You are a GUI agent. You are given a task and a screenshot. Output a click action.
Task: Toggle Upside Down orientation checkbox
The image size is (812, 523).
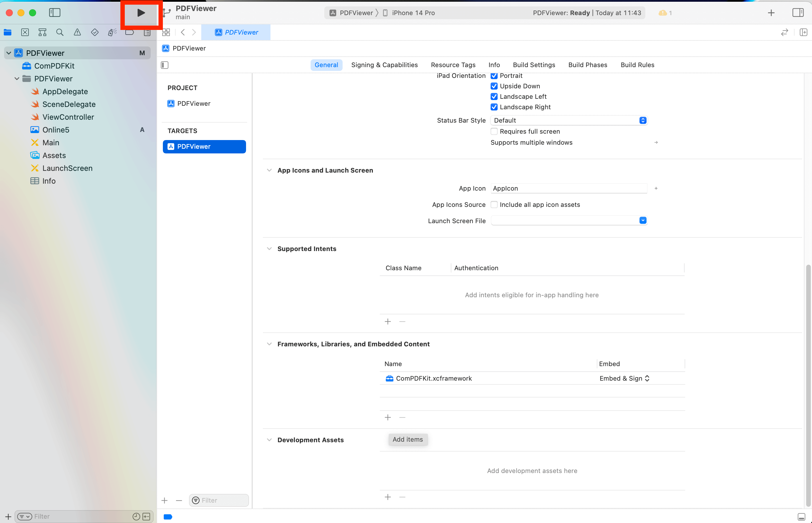[x=494, y=86]
